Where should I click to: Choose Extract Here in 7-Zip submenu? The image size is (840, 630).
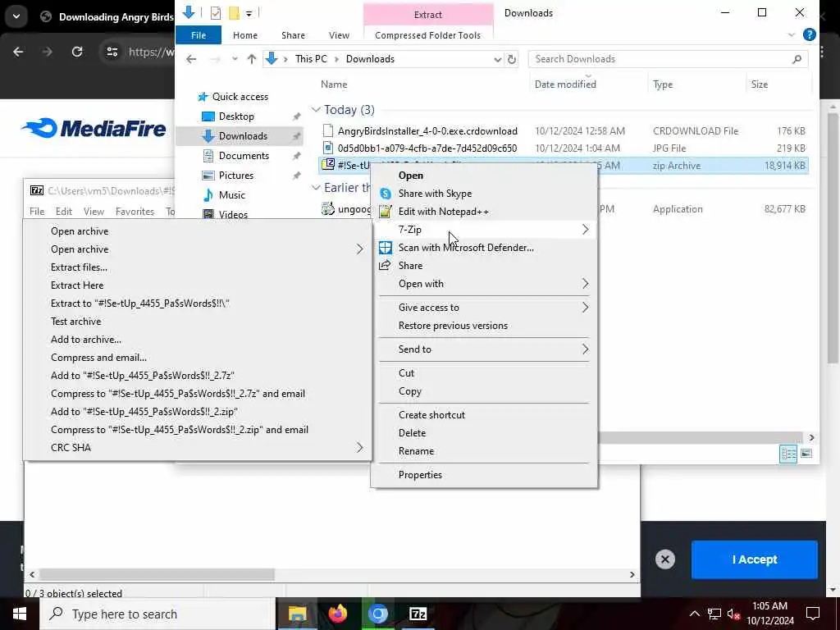coord(77,285)
